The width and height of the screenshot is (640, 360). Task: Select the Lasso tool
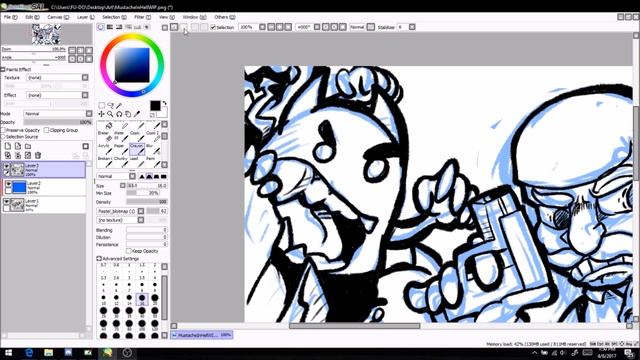pyautogui.click(x=110, y=105)
